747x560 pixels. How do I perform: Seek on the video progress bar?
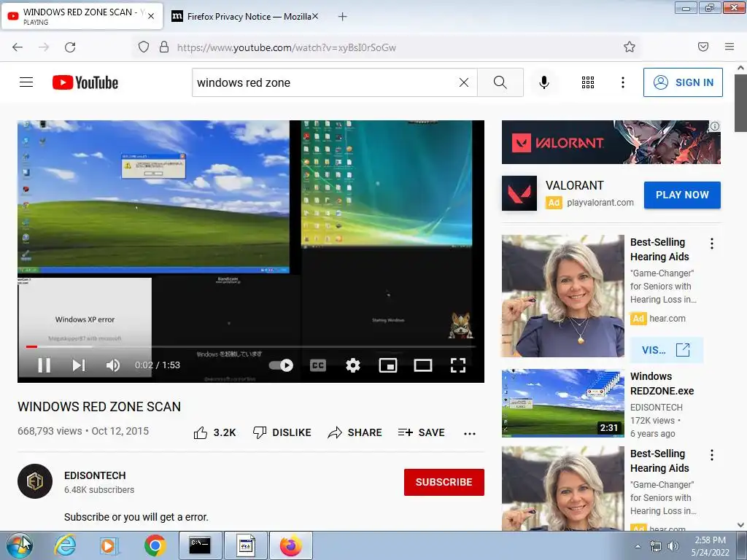[x=251, y=346]
